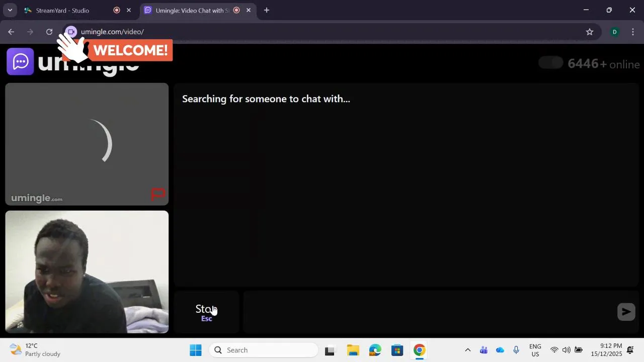
Task: Show hidden system tray icons
Action: pyautogui.click(x=467, y=350)
